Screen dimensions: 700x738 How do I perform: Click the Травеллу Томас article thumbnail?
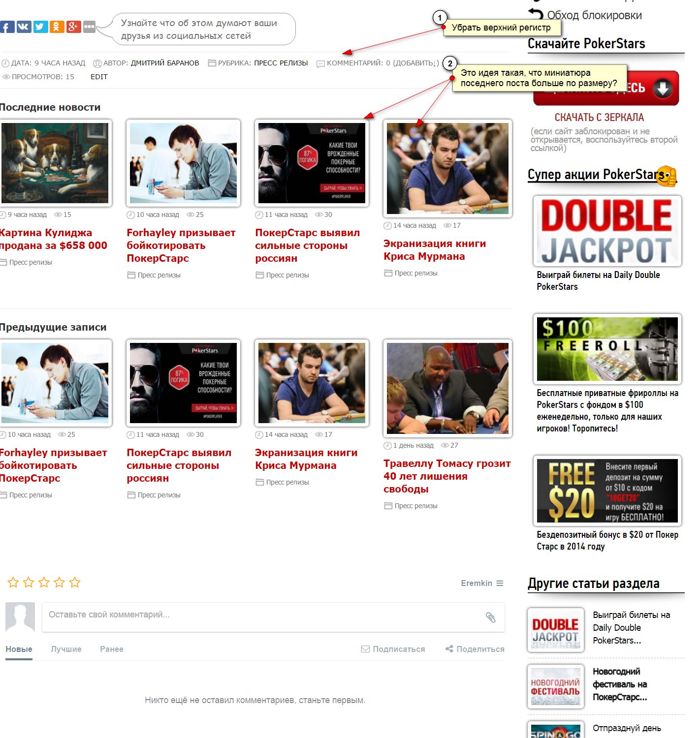tap(447, 388)
